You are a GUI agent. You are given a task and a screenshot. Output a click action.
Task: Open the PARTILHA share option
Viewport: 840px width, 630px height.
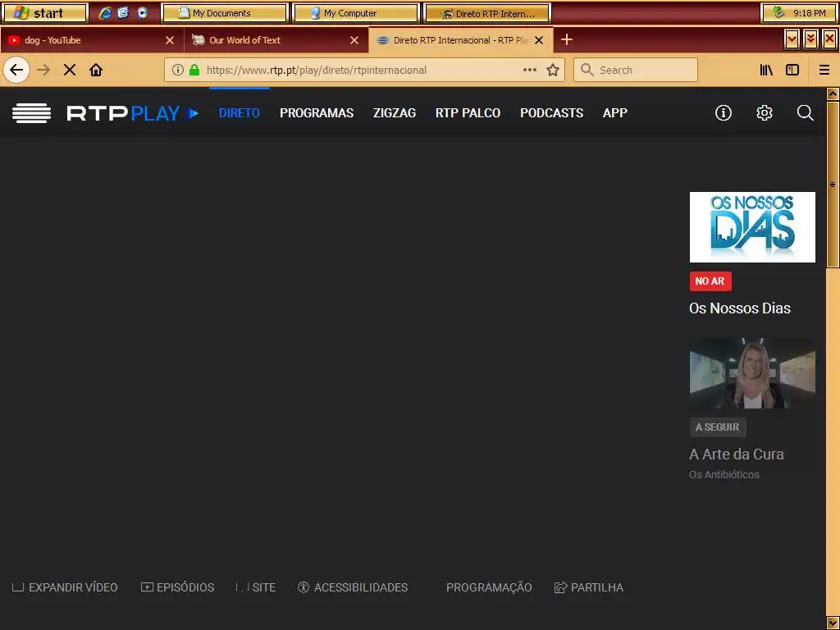coord(589,587)
